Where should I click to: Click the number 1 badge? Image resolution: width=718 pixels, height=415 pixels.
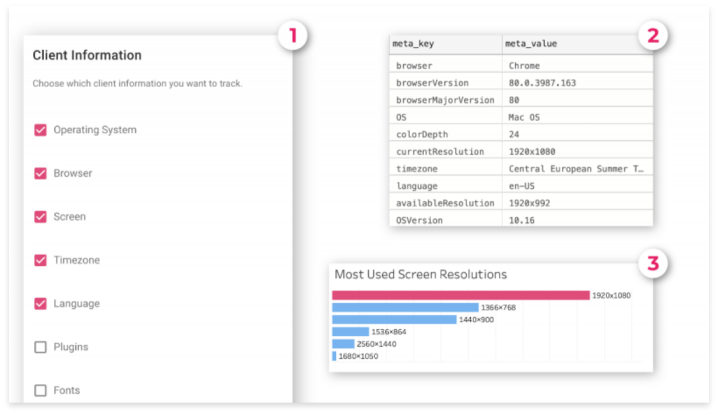click(292, 37)
